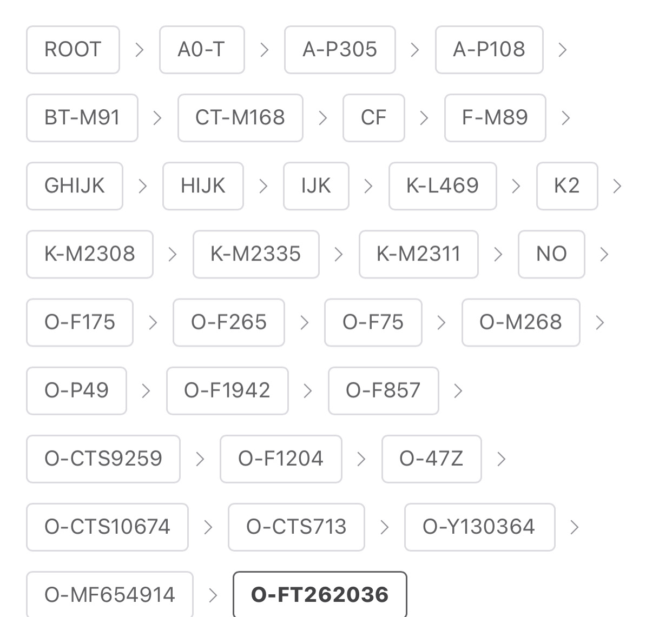Go to the O-MF654914 haplogroup
This screenshot has width=672, height=617.
point(109,595)
